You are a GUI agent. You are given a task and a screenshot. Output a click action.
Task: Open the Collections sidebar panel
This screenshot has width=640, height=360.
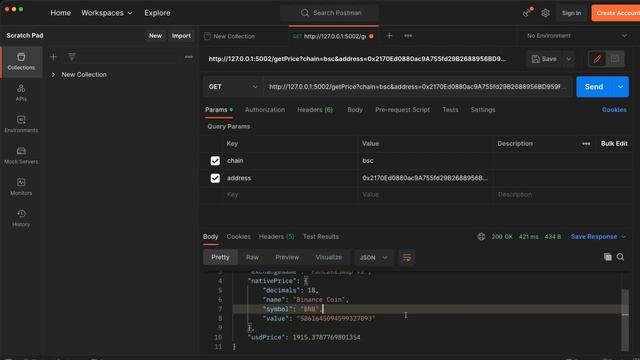[21, 62]
